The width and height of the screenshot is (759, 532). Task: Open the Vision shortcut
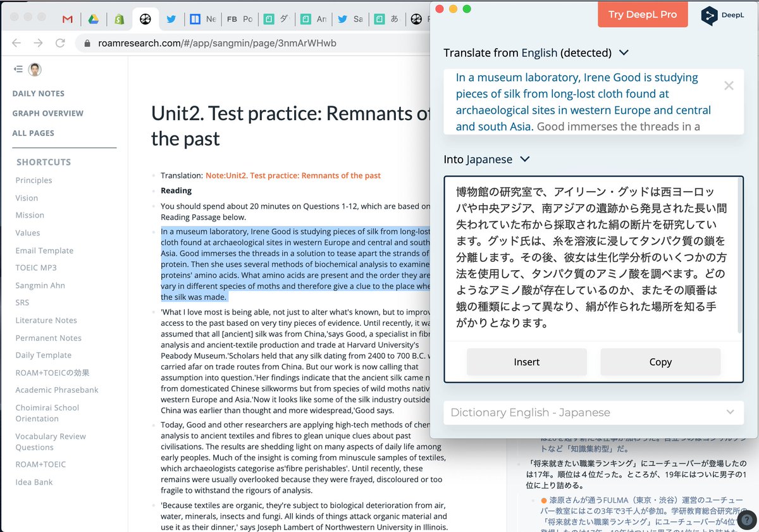(27, 198)
